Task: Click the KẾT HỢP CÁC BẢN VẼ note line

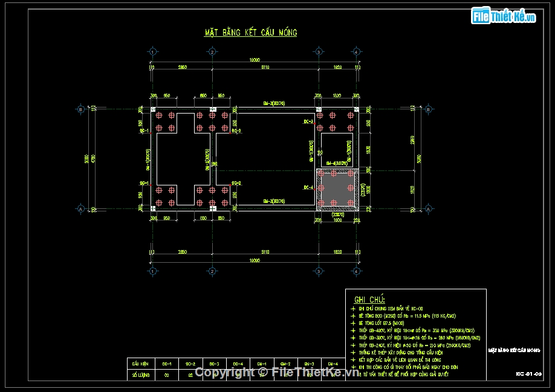Action: [400, 360]
